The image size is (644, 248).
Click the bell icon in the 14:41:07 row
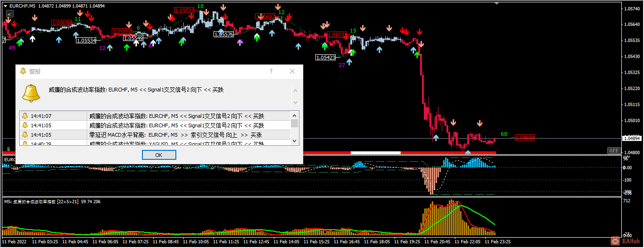click(25, 116)
